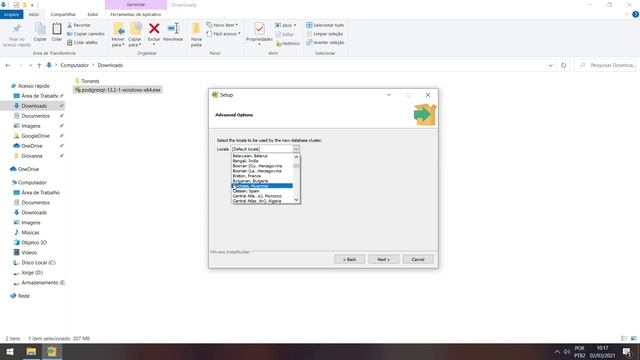Screen dimensions: 640x360
Task: Click Colar atalho in the ribbon
Action: (x=82, y=42)
